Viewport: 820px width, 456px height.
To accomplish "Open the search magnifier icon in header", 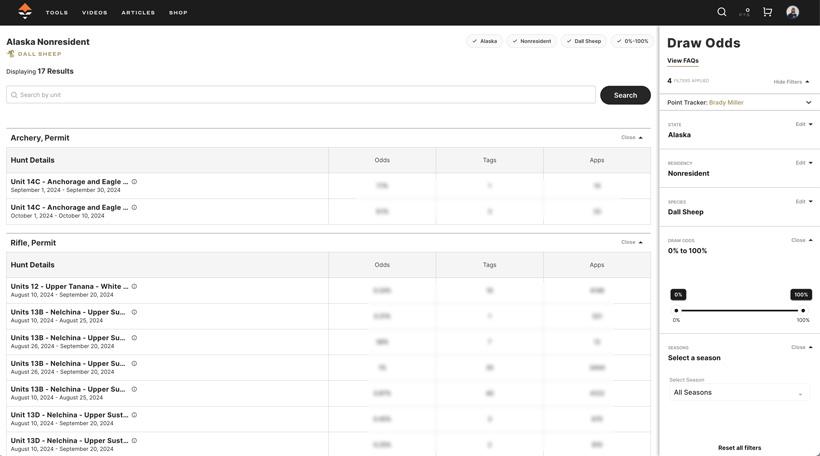I will point(722,12).
